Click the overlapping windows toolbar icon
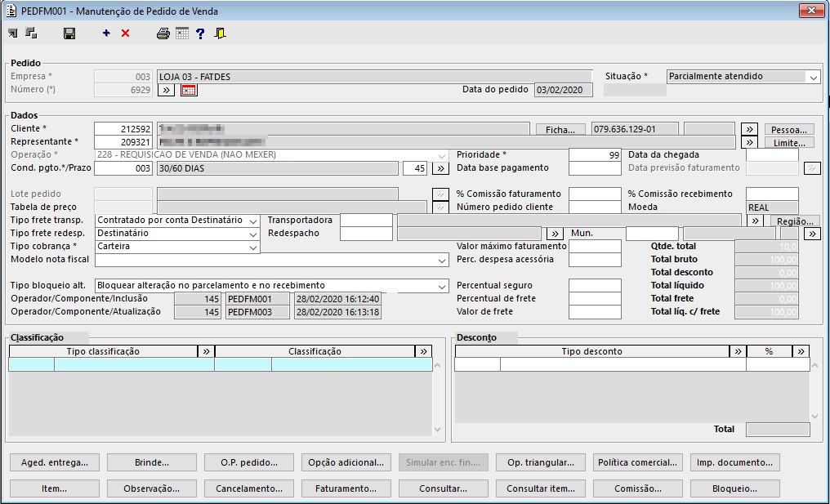Screen dimensions: 830x504 tap(31, 33)
